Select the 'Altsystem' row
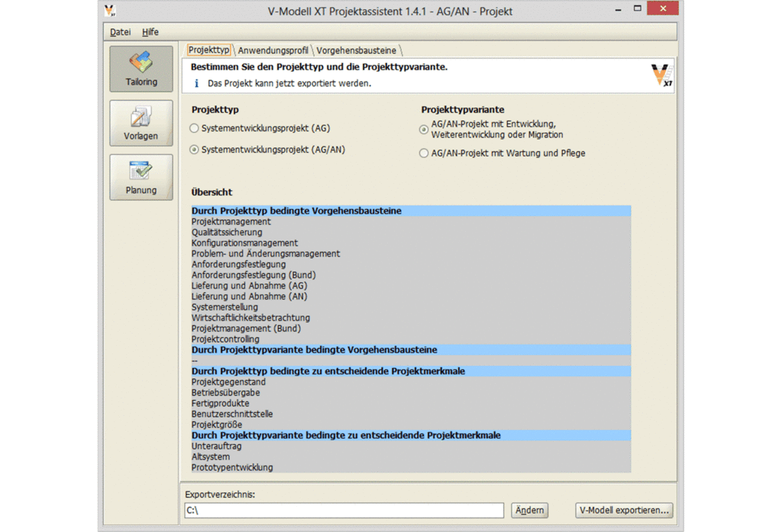The image size is (782, 532). 411,457
